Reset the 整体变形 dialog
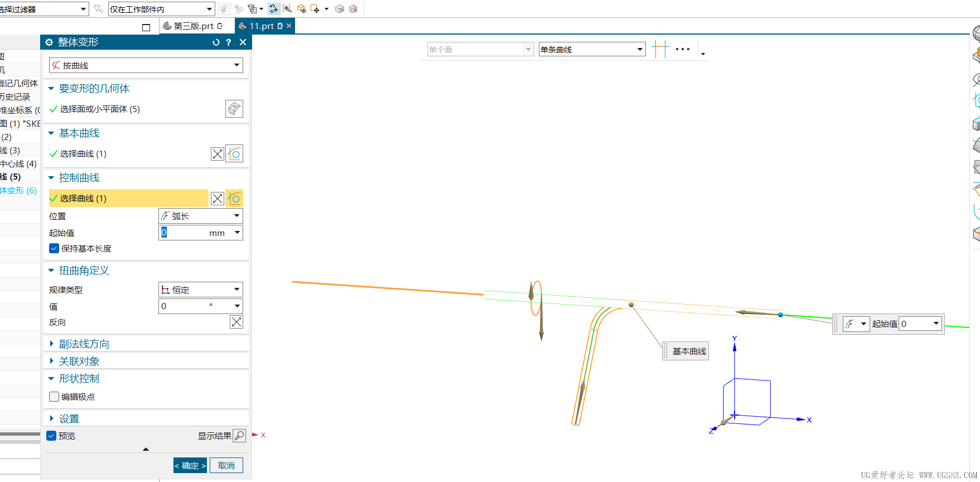The height and width of the screenshot is (482, 980). coord(216,42)
